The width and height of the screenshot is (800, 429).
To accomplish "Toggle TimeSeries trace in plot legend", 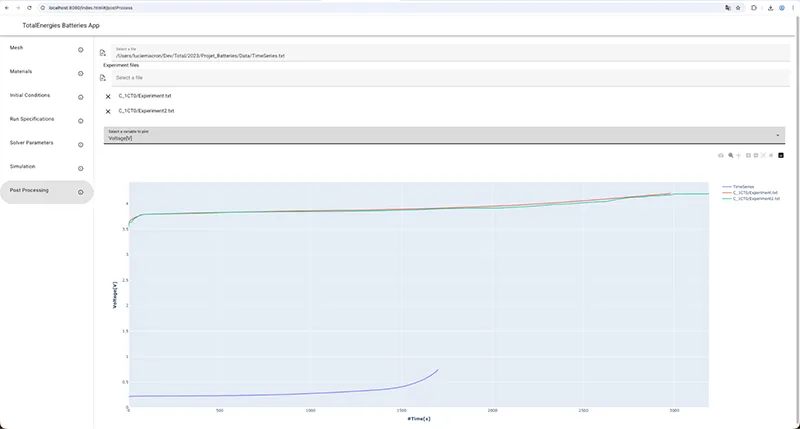I will point(738,187).
